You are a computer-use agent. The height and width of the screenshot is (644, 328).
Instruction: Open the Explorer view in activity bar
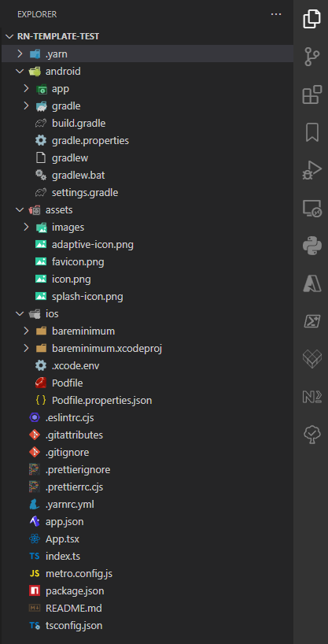point(311,20)
